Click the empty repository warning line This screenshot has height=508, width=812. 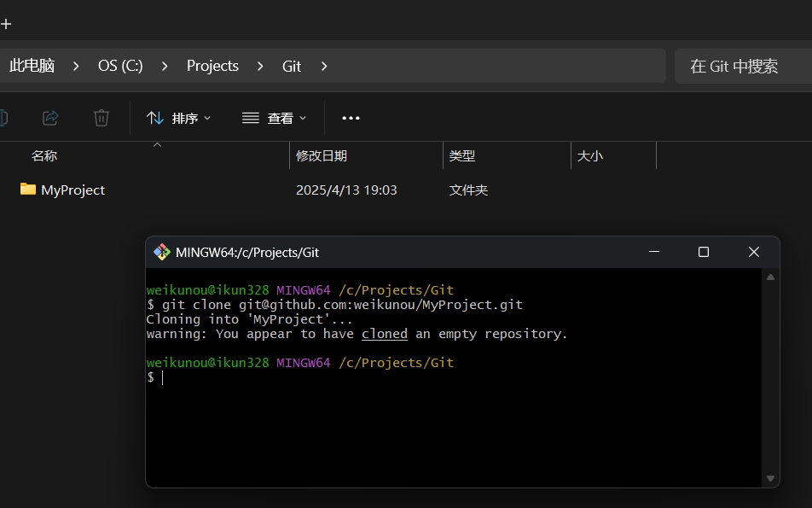(357, 334)
